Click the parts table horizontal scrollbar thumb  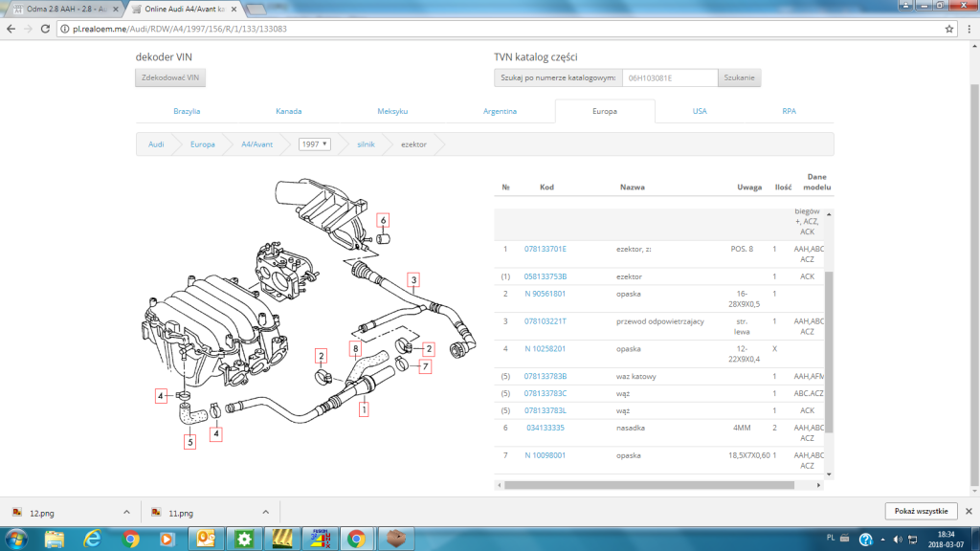click(650, 485)
